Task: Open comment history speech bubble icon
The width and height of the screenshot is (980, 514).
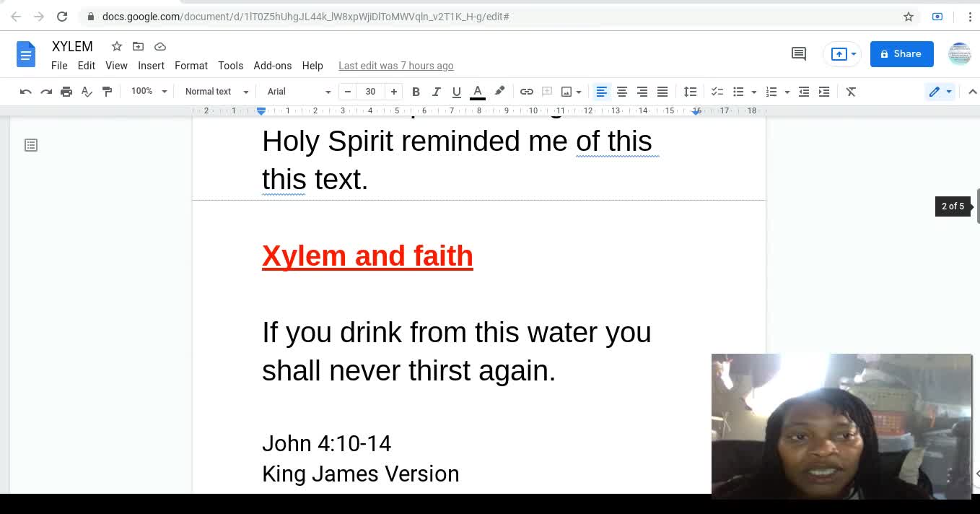Action: [x=799, y=53]
